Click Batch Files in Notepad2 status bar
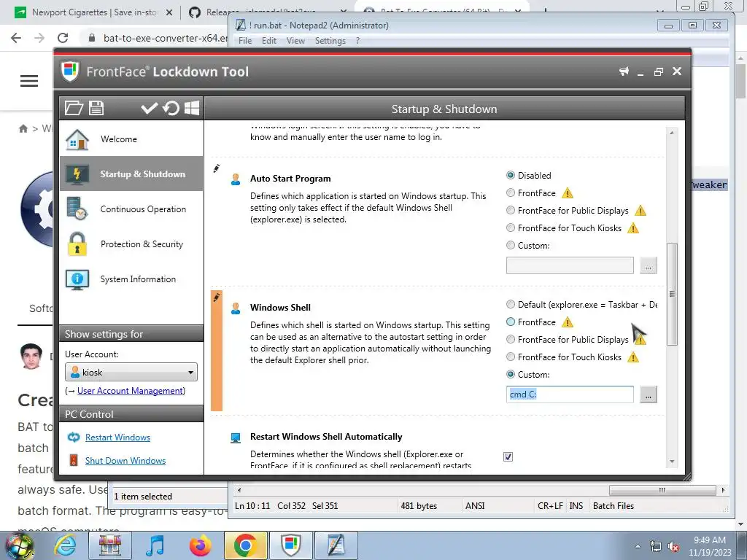The height and width of the screenshot is (560, 747). (x=613, y=506)
